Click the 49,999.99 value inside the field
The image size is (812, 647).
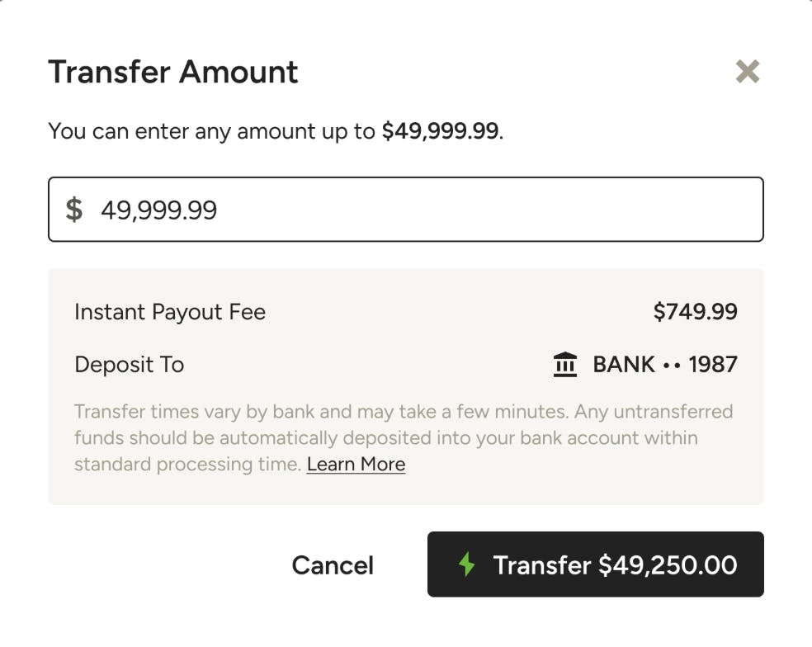pos(159,210)
